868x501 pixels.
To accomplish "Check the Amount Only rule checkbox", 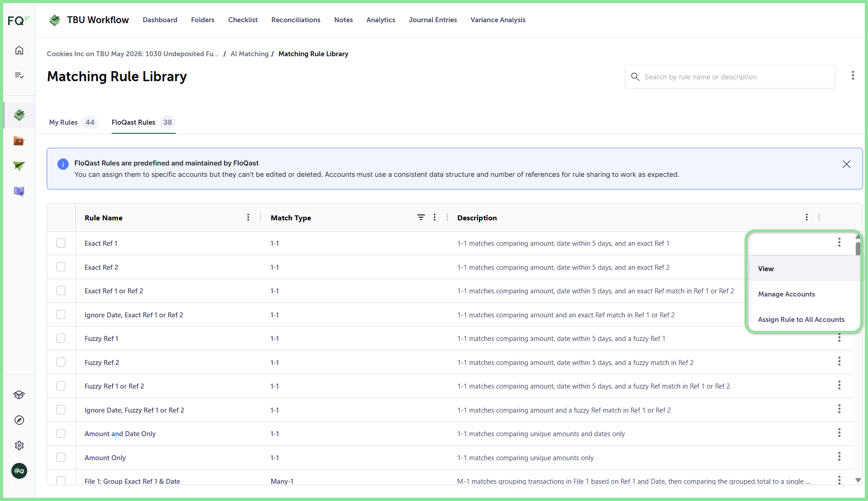I will coord(61,457).
